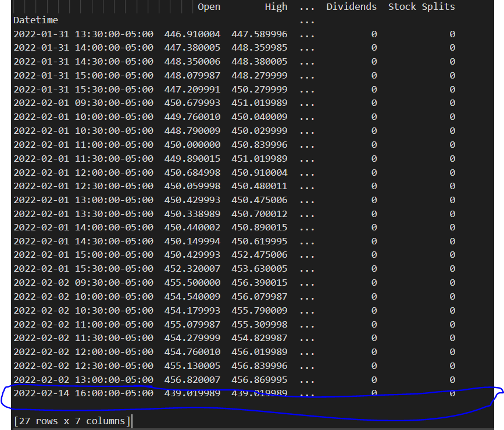The image size is (504, 430).
Task: Select Open value 448.079987
Action: click(x=192, y=76)
